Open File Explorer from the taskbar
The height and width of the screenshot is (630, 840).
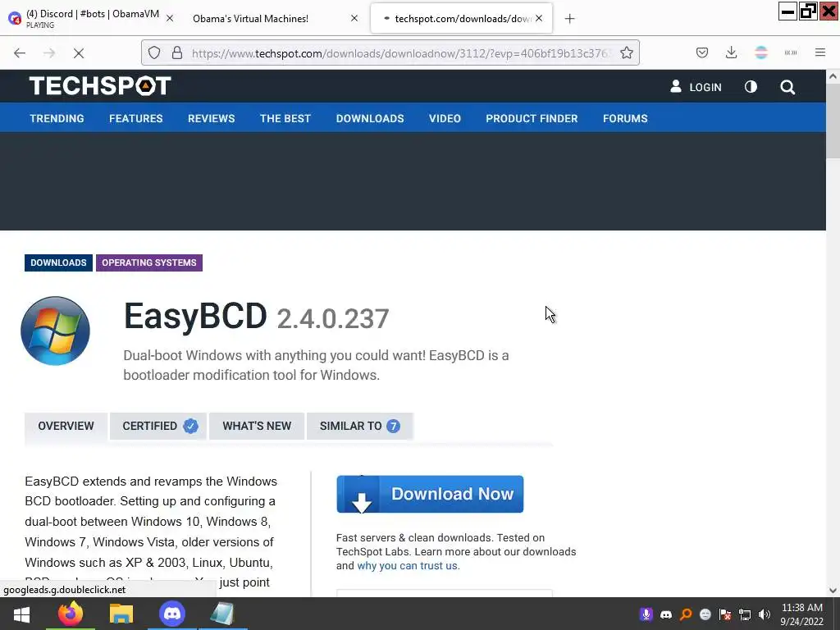click(x=121, y=614)
